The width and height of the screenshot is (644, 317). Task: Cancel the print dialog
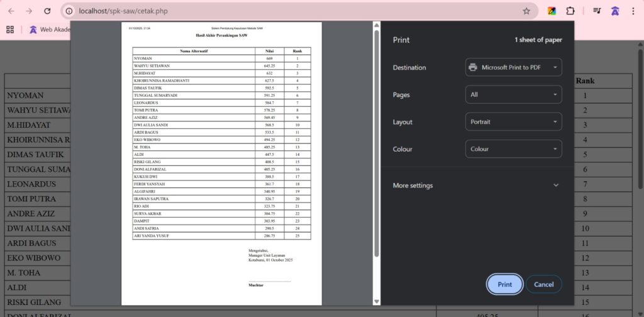click(x=543, y=284)
